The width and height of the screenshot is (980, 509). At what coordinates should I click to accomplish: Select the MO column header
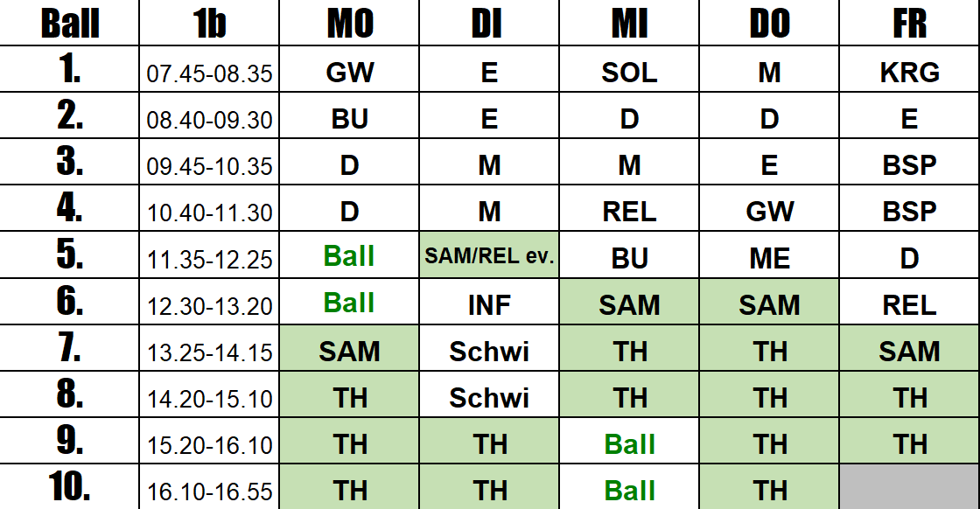tap(349, 23)
